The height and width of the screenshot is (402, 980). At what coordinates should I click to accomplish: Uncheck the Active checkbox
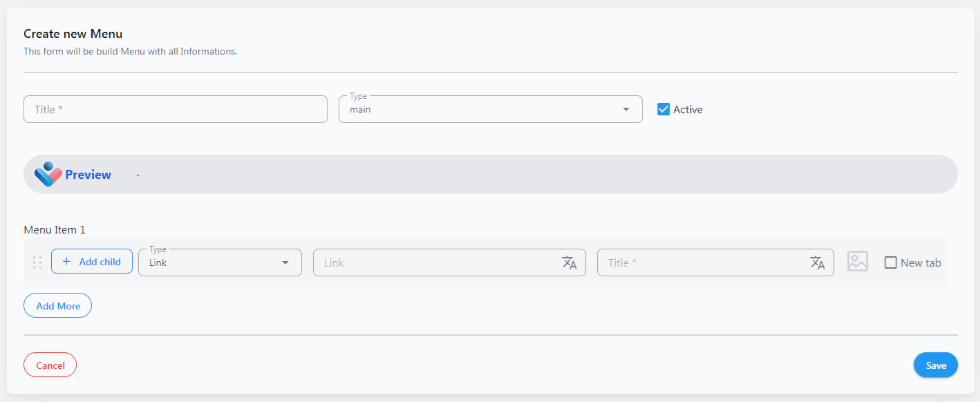click(663, 109)
